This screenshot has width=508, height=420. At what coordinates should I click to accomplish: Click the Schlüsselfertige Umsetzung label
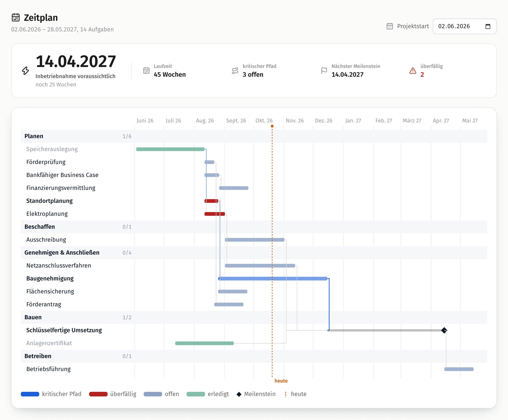point(64,330)
